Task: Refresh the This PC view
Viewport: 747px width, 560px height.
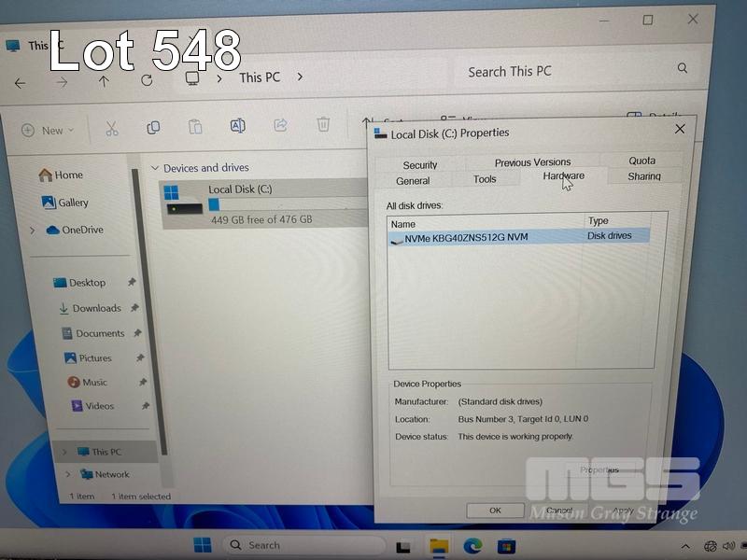Action: 147,80
